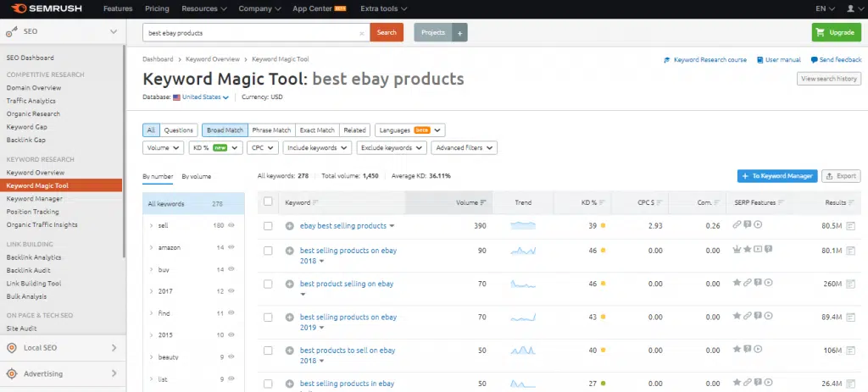Clear the search box with the x icon
Viewport: 868px width, 392px height.
tap(362, 33)
